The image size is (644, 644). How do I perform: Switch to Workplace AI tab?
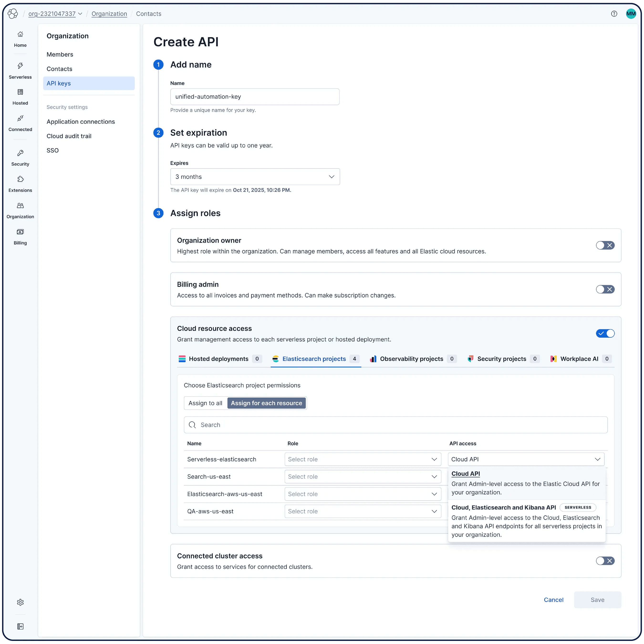(x=581, y=359)
